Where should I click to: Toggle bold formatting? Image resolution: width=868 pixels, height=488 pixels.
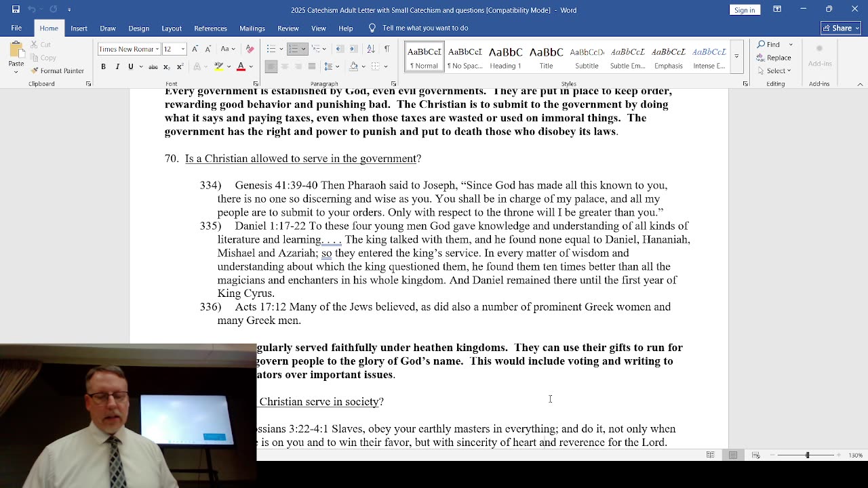[103, 66]
